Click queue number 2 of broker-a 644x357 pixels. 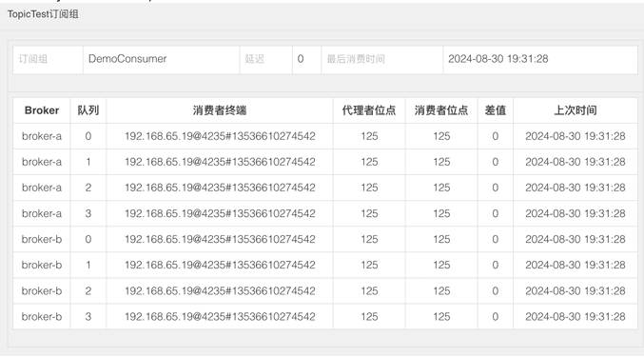tap(88, 188)
